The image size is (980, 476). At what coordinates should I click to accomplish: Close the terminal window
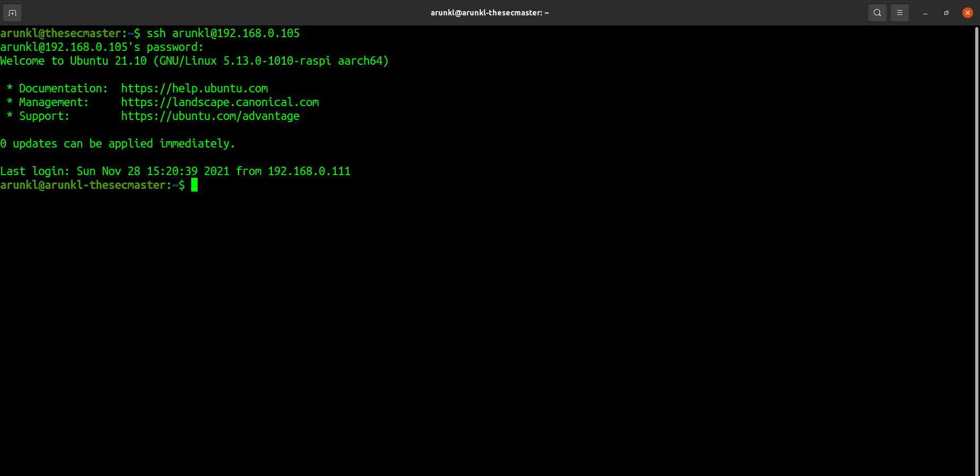[x=968, y=13]
